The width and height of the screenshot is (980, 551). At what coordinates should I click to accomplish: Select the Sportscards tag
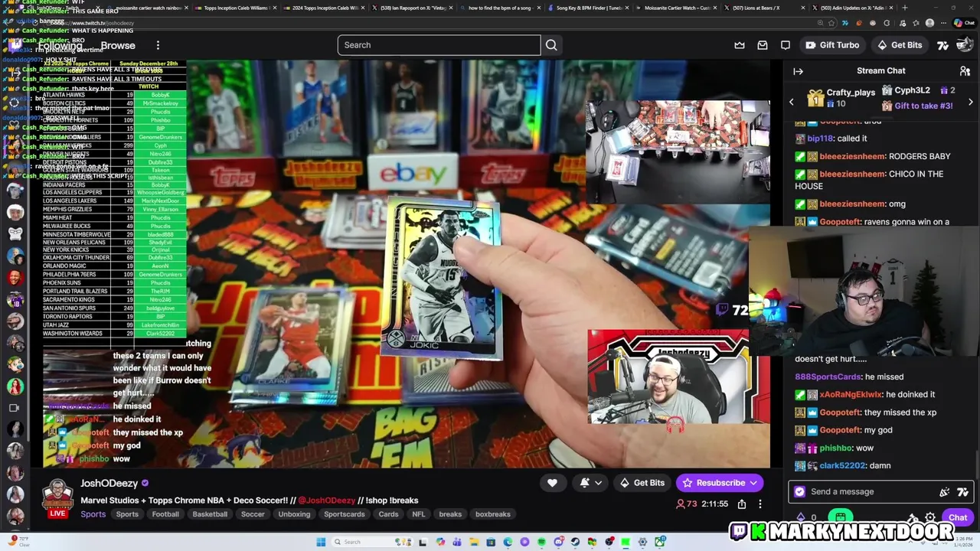coord(345,514)
